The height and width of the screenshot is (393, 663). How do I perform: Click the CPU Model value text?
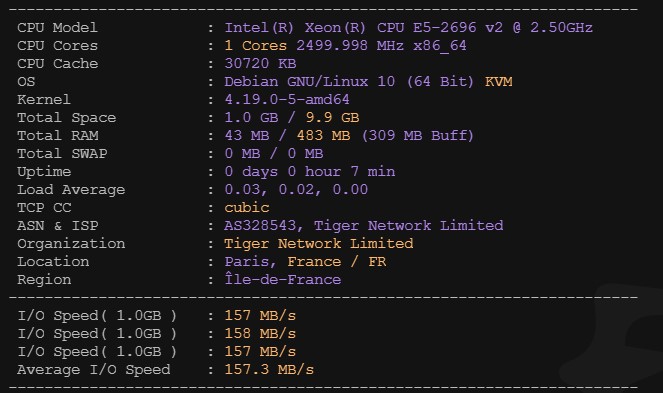408,27
